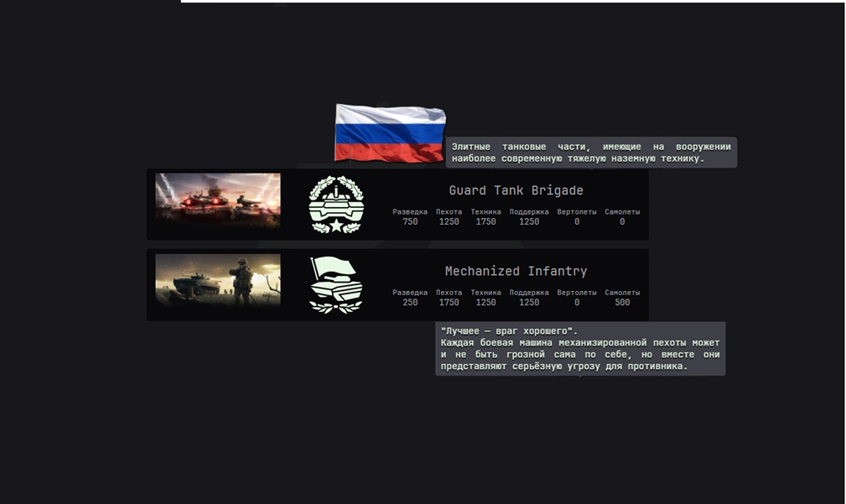Click the Разведка stat on Guard Tank Brigade
The width and height of the screenshot is (846, 504).
point(409,216)
